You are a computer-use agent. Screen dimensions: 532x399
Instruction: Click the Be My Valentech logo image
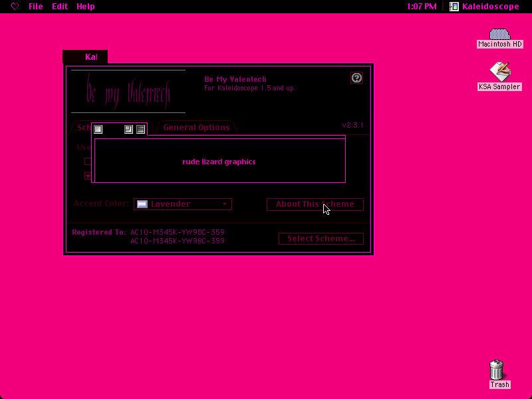click(x=128, y=92)
